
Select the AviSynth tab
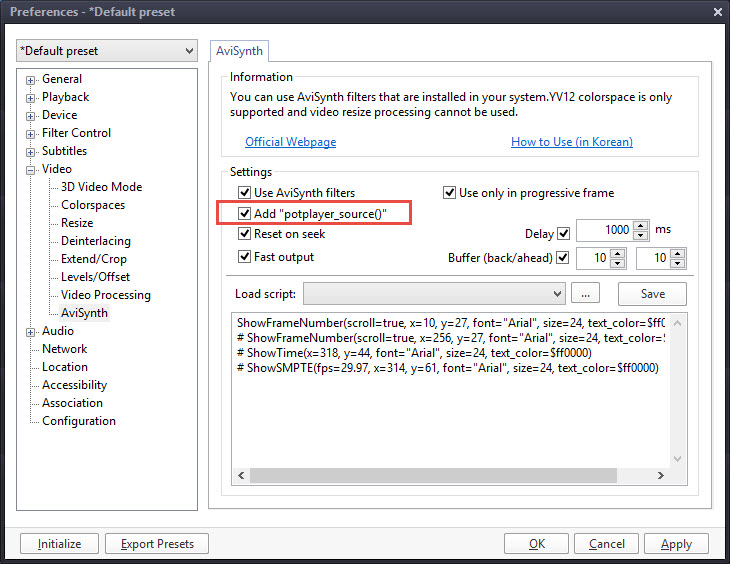pos(239,51)
